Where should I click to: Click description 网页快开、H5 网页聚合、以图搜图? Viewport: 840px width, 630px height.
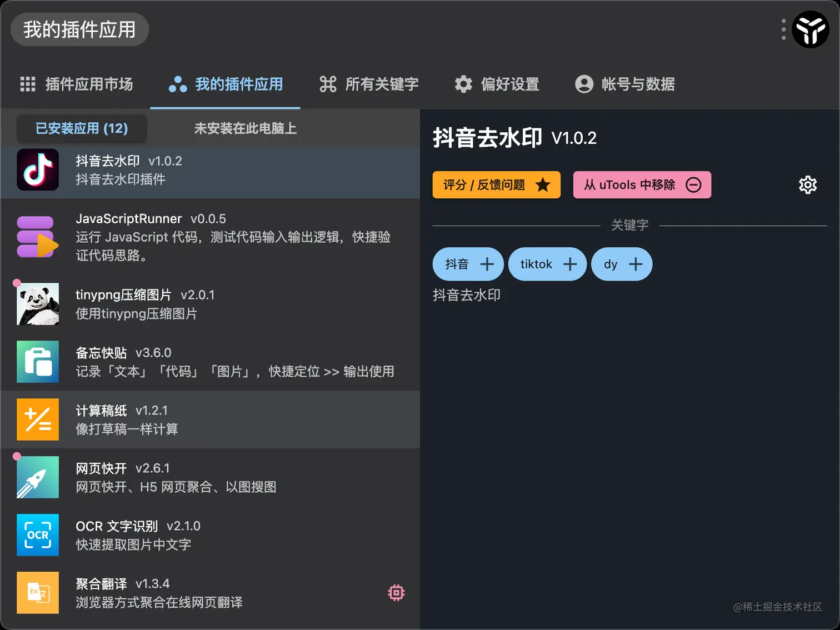tap(176, 487)
